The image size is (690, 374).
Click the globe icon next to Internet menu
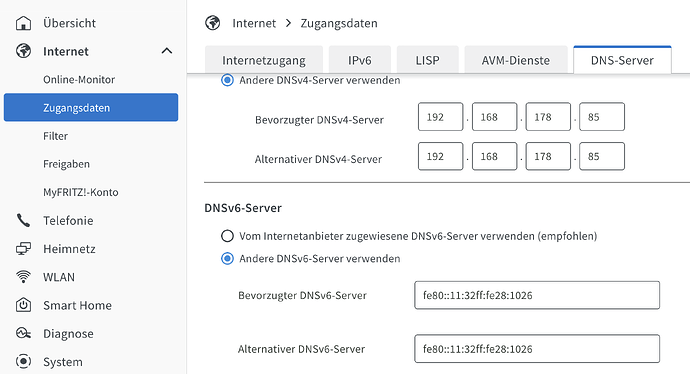coord(23,51)
